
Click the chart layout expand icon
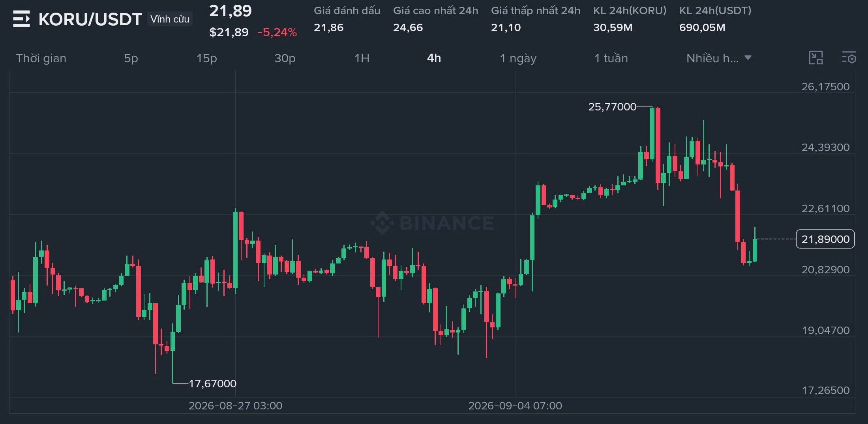pos(816,58)
